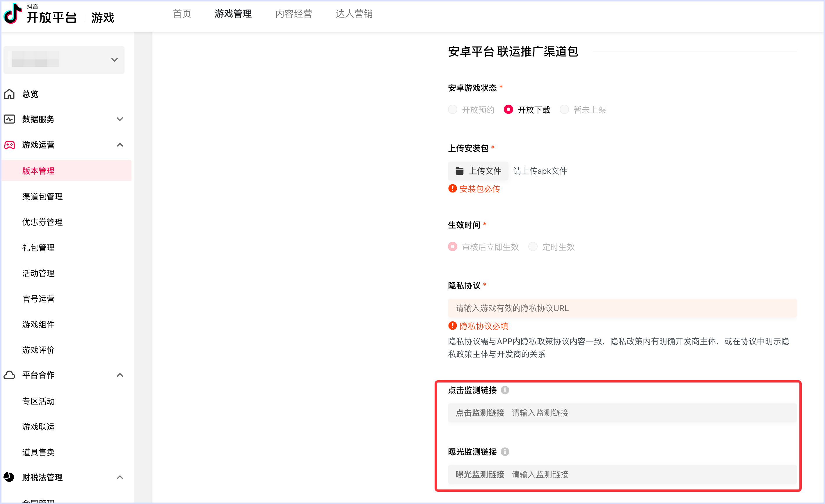Open 专区活动 in sidebar
The height and width of the screenshot is (504, 825).
(38, 401)
